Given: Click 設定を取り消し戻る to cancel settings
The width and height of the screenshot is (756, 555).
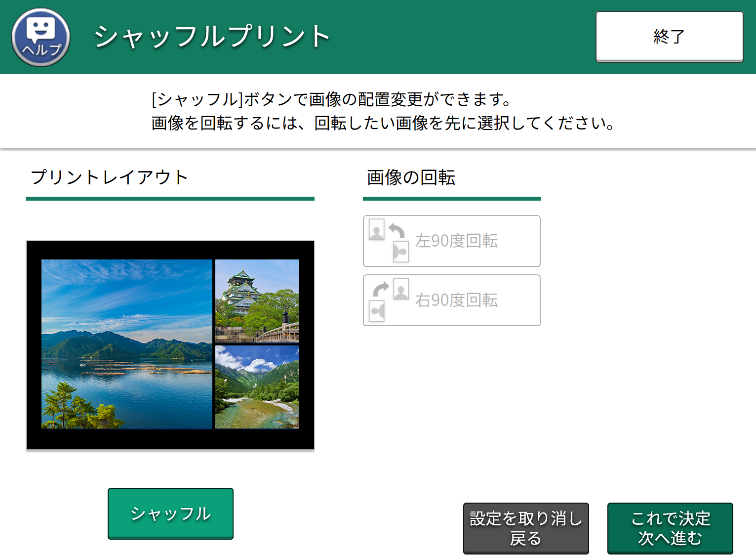Looking at the screenshot, I should click(525, 528).
